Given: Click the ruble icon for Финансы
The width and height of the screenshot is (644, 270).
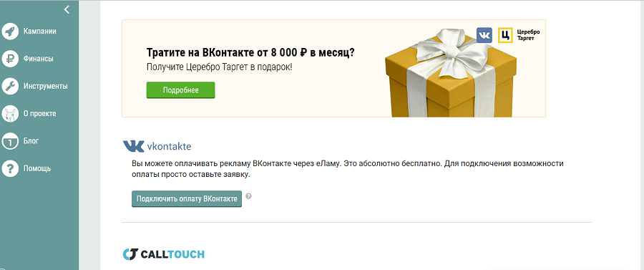Looking at the screenshot, I should (10, 59).
